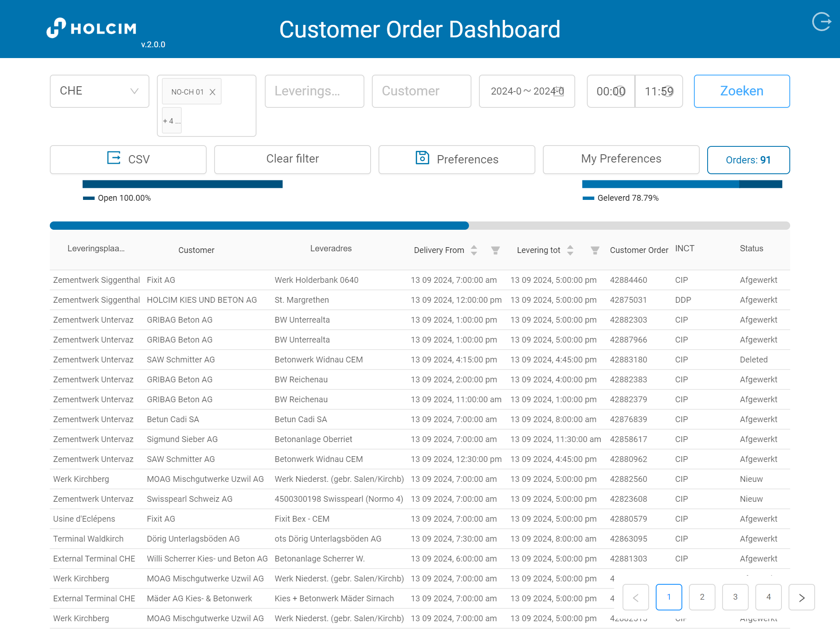Click the Levering tot filter funnel icon

[595, 250]
